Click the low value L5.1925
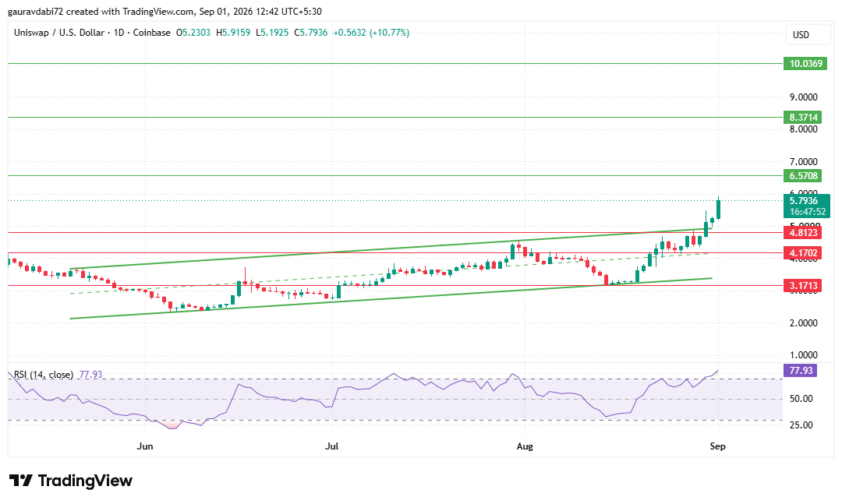Viewport: 842px width, 504px height. [x=272, y=33]
